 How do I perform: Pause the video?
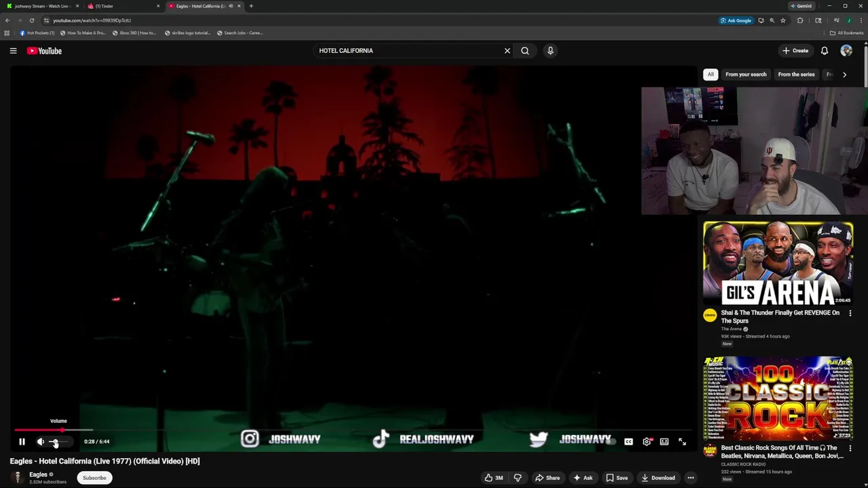pyautogui.click(x=22, y=442)
